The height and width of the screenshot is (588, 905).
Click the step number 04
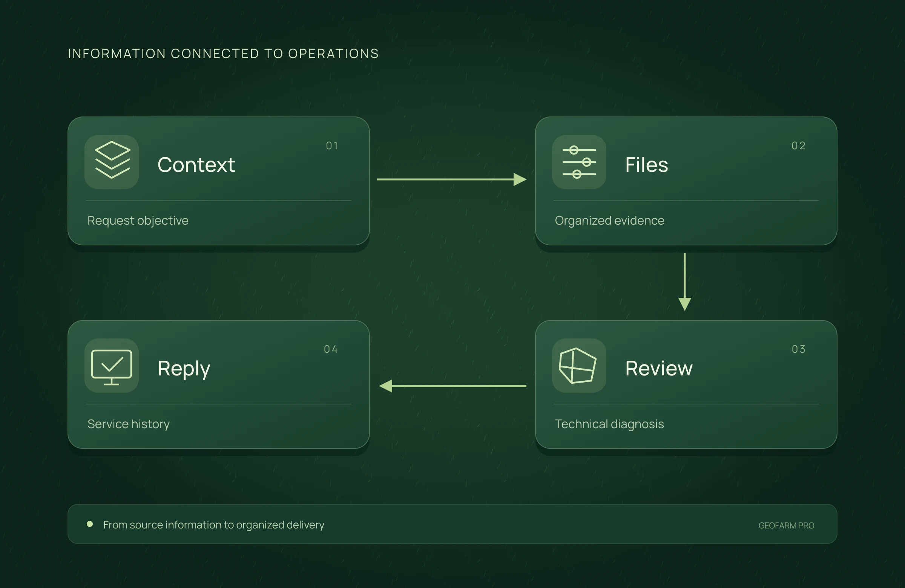(x=331, y=349)
